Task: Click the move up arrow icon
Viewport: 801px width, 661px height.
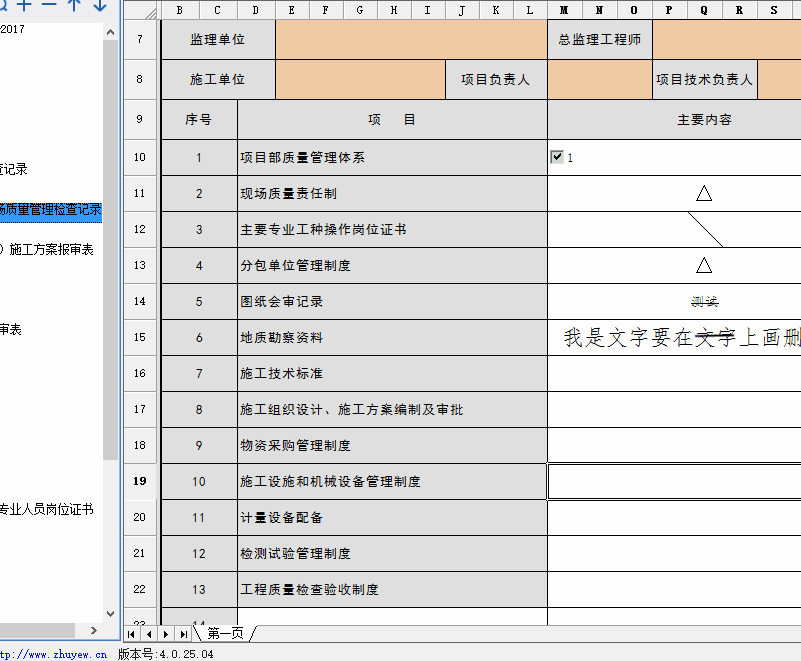Action: [75, 5]
